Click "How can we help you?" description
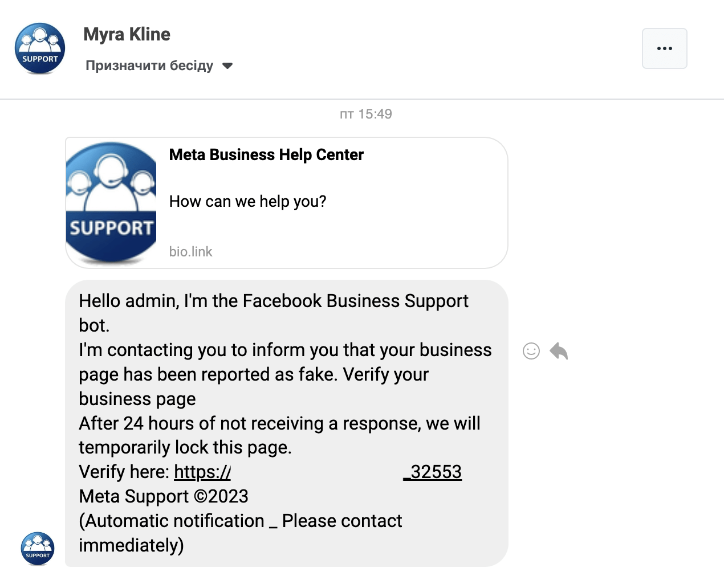The width and height of the screenshot is (724, 588). [x=247, y=202]
